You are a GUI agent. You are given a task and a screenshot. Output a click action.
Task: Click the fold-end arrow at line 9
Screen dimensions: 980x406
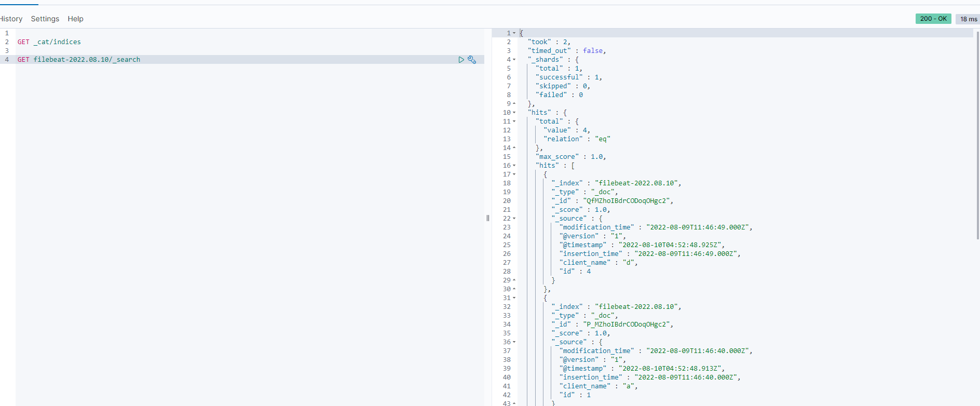coord(514,104)
